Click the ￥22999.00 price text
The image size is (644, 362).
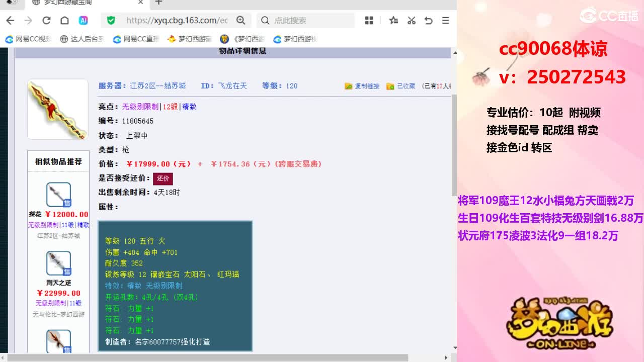coord(58,293)
